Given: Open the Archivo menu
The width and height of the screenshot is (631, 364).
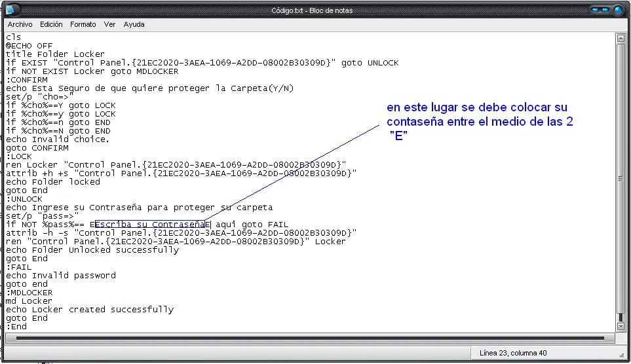Looking at the screenshot, I should [x=20, y=24].
